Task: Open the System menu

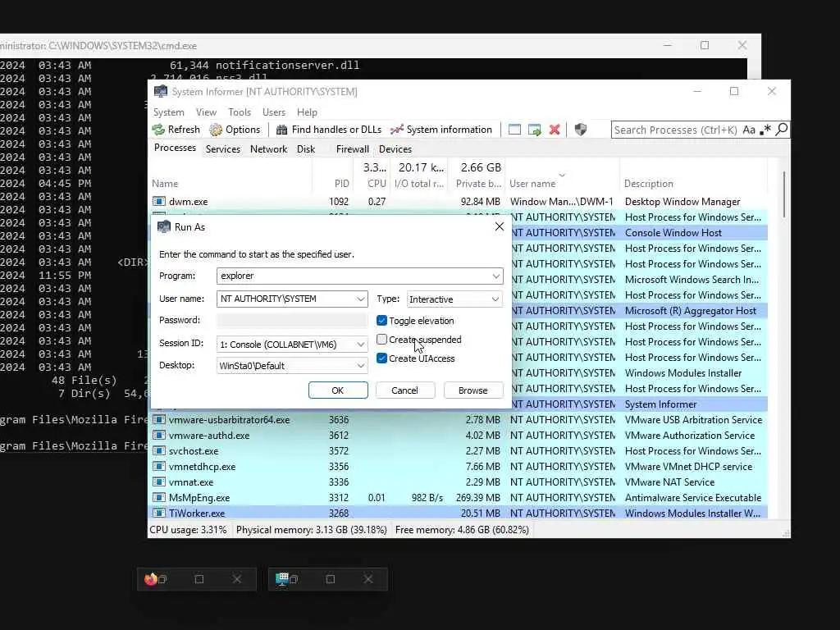Action: (x=169, y=112)
